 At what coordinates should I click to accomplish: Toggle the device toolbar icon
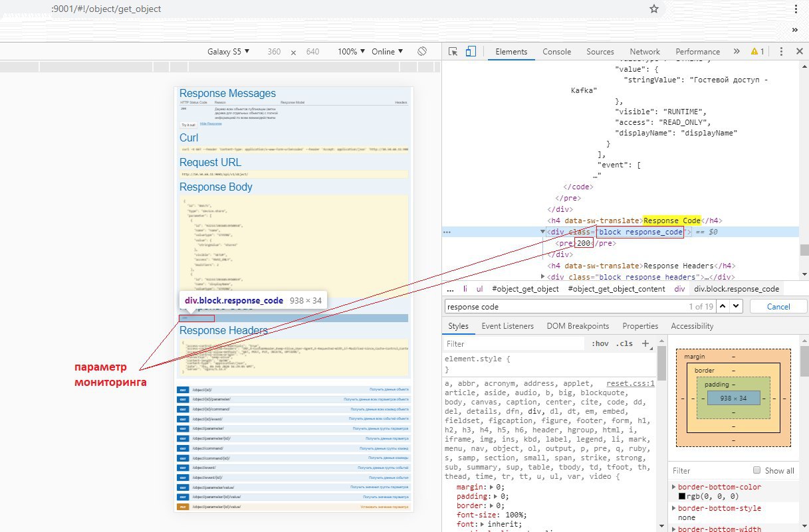tap(471, 51)
